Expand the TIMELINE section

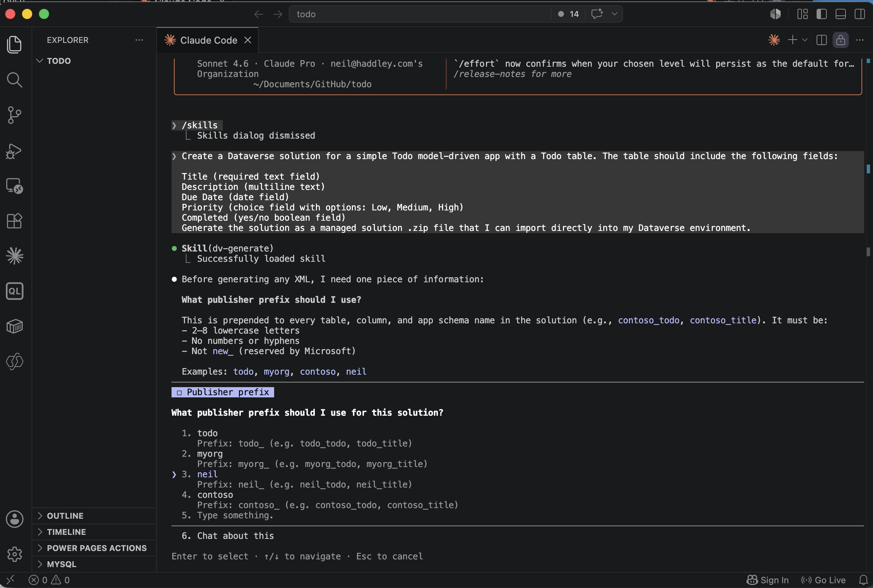(94, 532)
